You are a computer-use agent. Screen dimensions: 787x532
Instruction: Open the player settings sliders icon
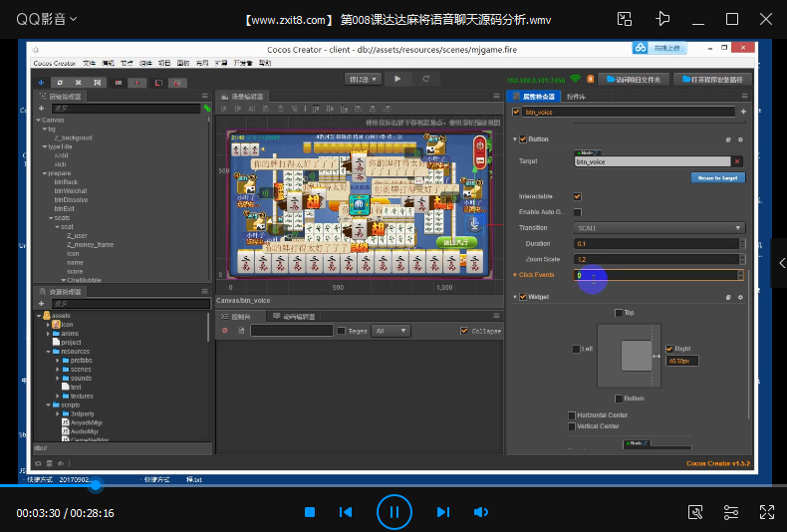point(731,512)
